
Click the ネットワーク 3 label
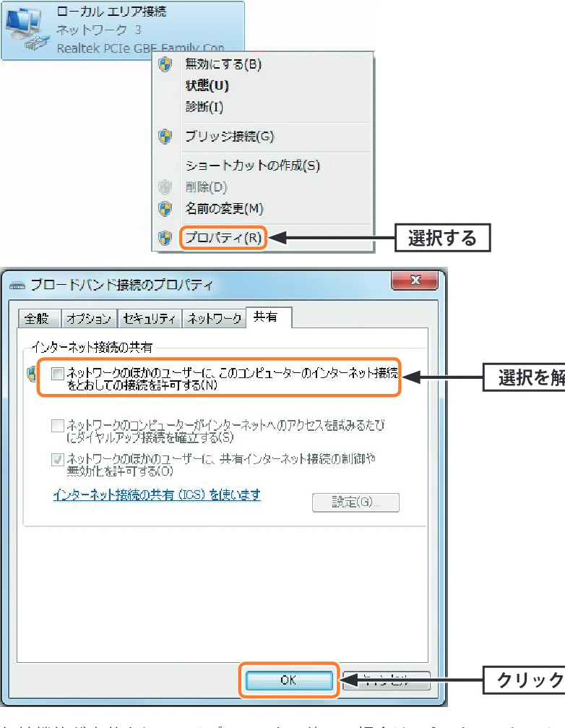tap(98, 30)
